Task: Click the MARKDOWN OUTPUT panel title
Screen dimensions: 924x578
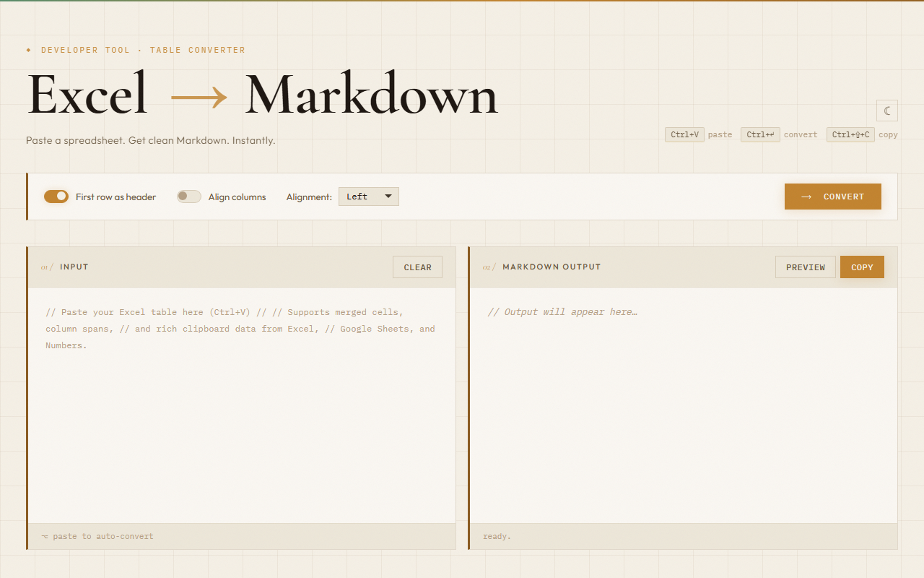Action: (552, 267)
